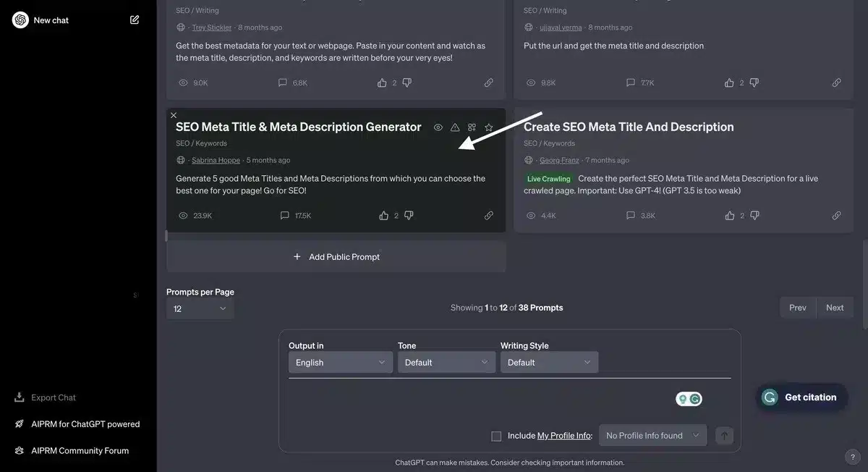
Task: Open the Tone Default dropdown
Action: (x=446, y=363)
